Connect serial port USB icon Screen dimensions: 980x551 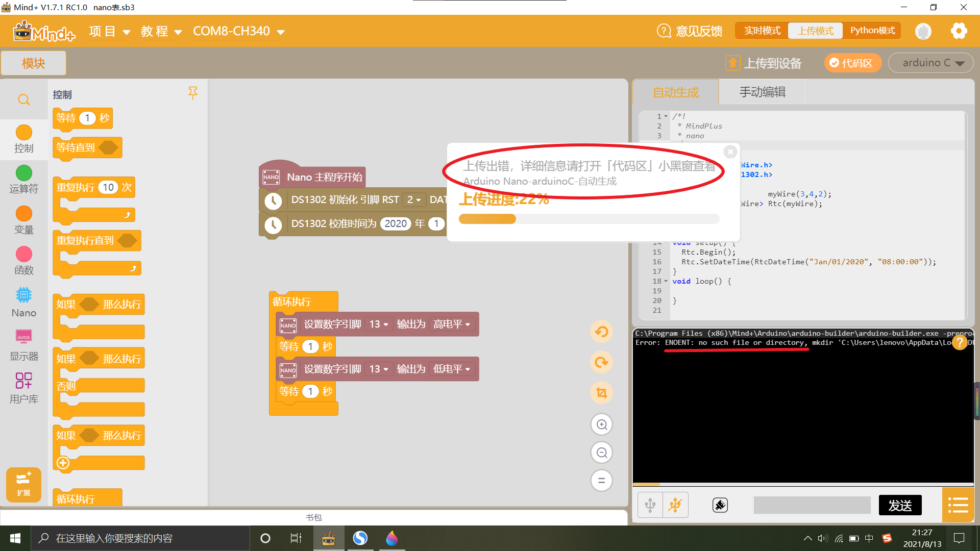650,505
